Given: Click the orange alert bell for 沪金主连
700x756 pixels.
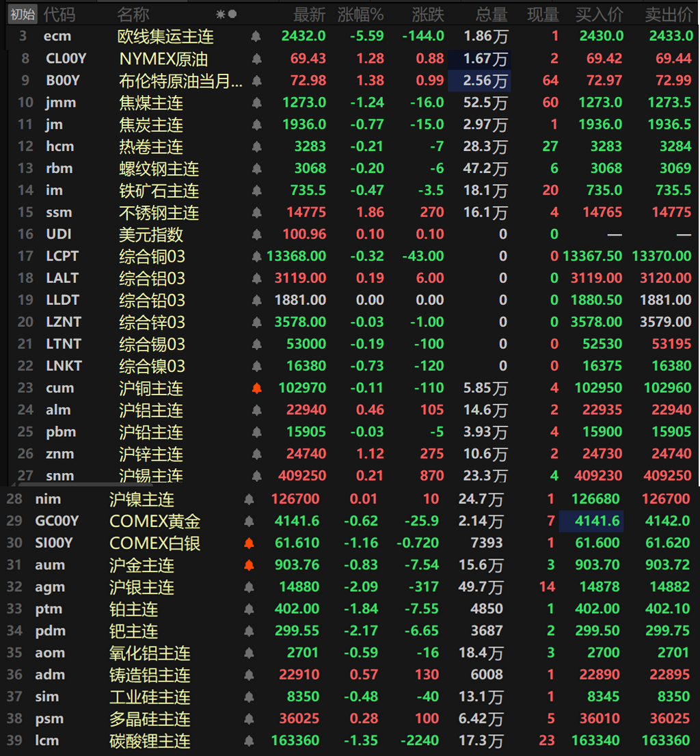Looking at the screenshot, I should (x=250, y=565).
